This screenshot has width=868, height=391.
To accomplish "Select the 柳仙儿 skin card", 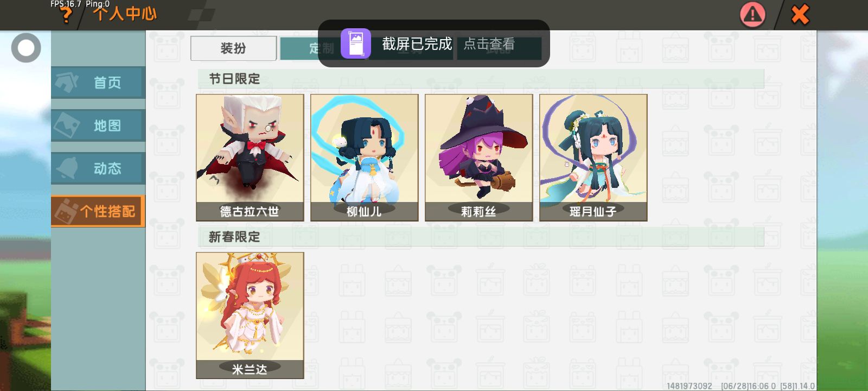I will 365,157.
